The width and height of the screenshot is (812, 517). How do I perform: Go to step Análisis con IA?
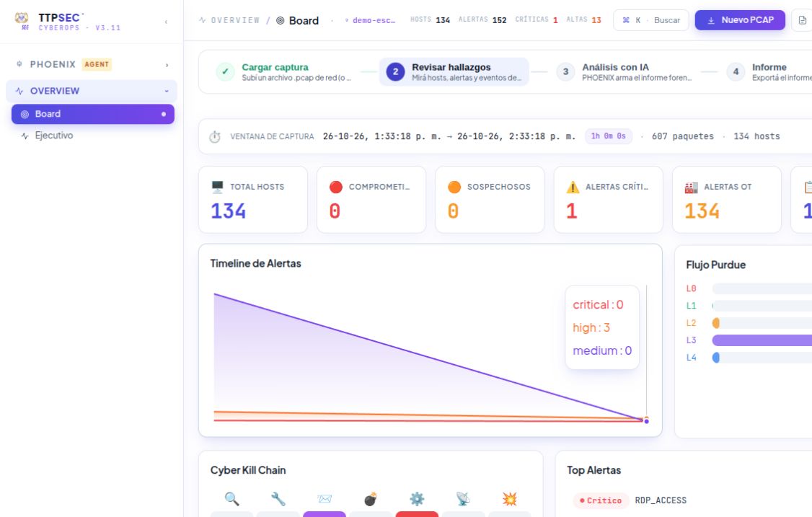coord(624,72)
